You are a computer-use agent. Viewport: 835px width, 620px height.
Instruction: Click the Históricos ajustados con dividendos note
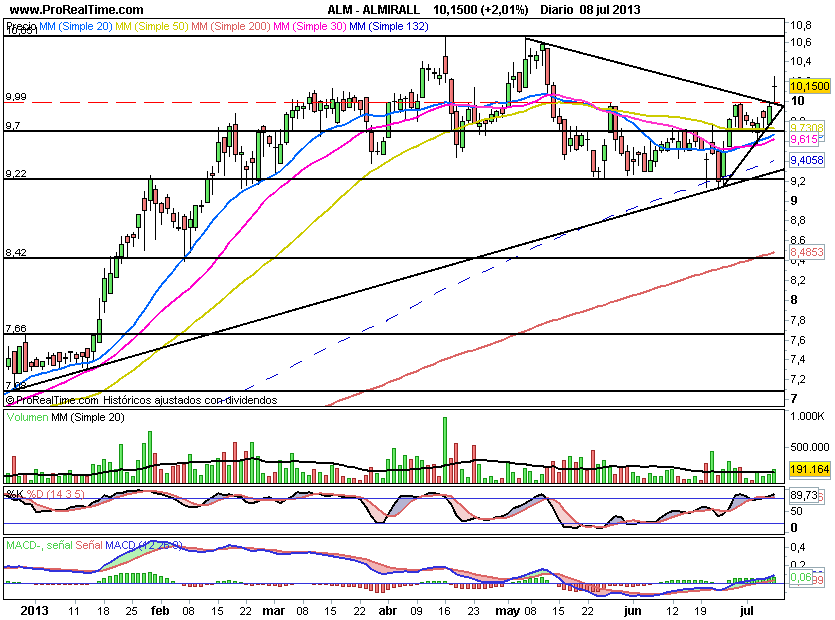pos(190,400)
